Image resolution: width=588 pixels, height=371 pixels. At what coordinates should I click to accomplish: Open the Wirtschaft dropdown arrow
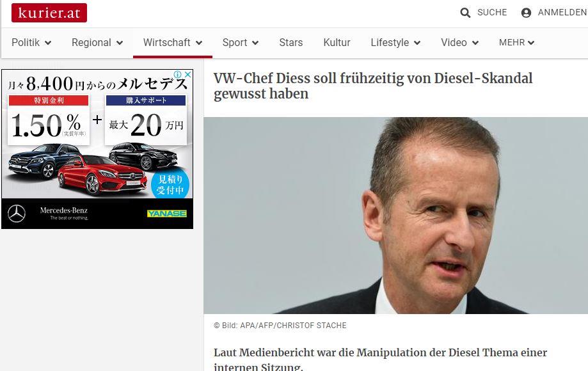click(199, 43)
